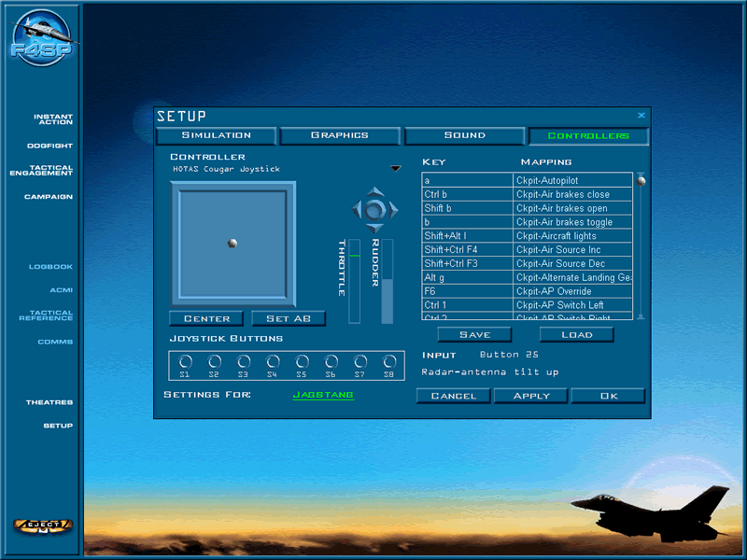The image size is (747, 560).
Task: Click the POV hat switch indicator
Action: coord(373,209)
